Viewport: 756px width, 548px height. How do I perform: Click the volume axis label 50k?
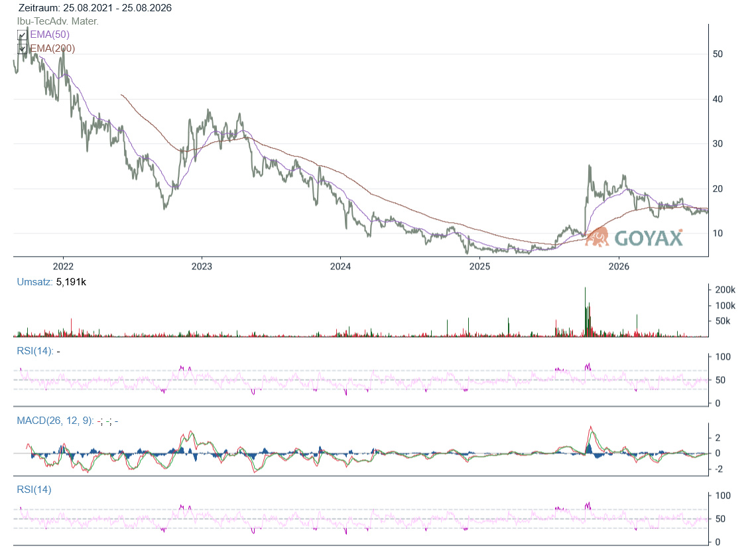(723, 321)
